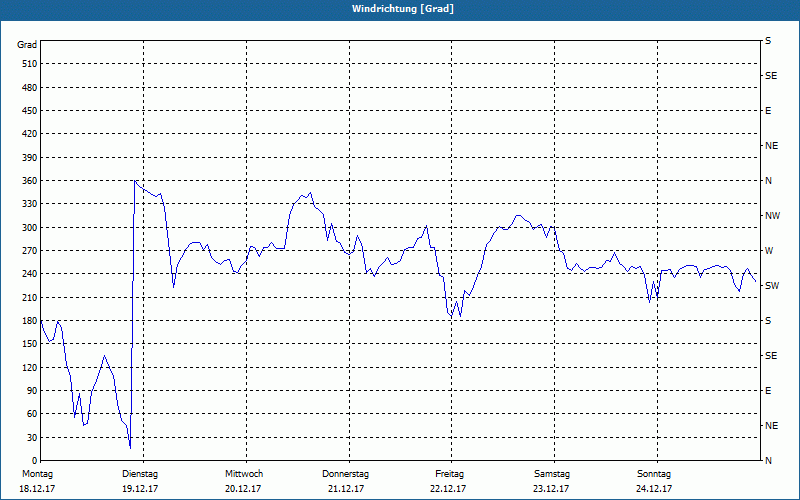
Task: Click the "NW" compass direction label
Action: pos(772,216)
